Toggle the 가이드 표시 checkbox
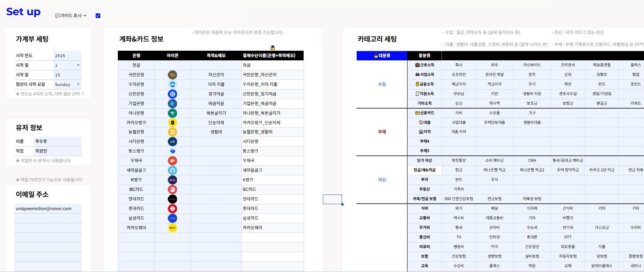This screenshot has width=644, height=272. [x=98, y=16]
